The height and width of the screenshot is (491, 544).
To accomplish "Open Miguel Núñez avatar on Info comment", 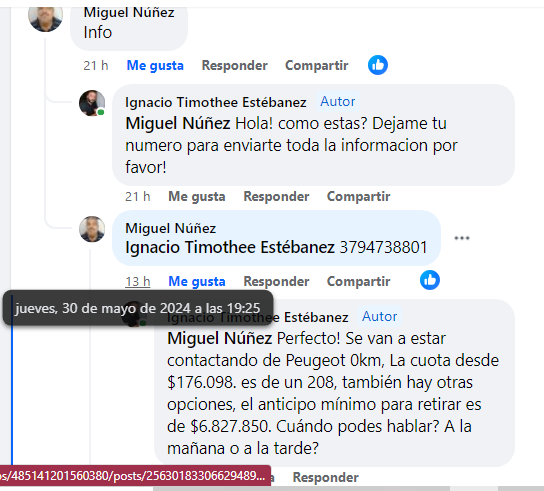I will point(45,16).
